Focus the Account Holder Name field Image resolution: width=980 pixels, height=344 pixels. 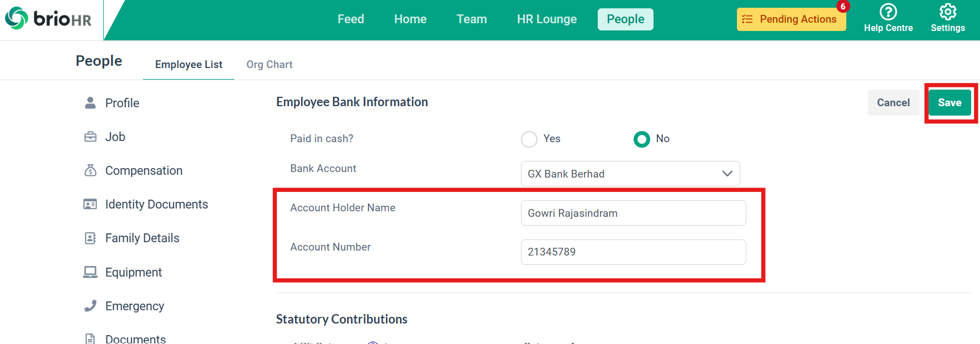(x=634, y=213)
